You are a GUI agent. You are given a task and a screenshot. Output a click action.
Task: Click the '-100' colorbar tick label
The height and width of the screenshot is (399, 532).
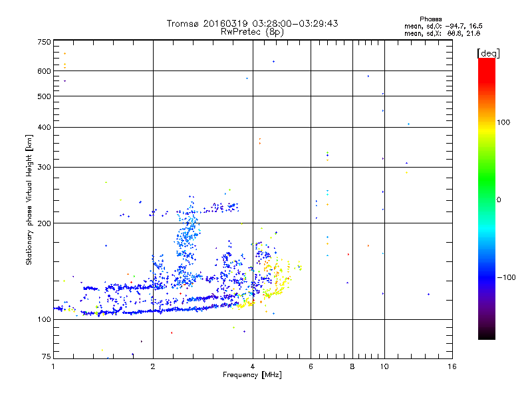tap(506, 277)
